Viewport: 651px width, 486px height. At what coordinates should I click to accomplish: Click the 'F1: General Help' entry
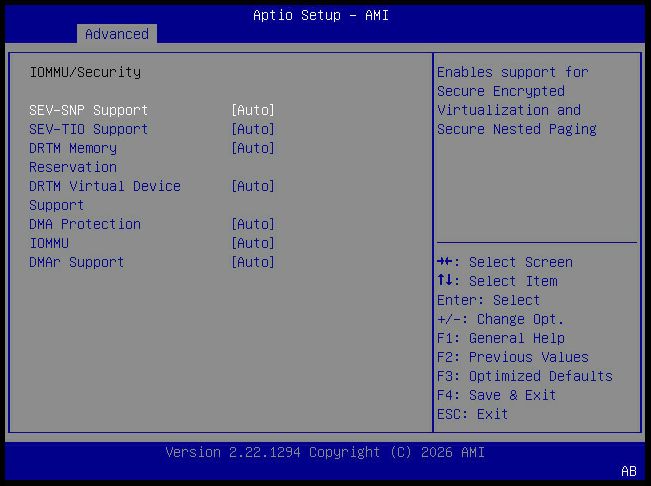point(501,338)
